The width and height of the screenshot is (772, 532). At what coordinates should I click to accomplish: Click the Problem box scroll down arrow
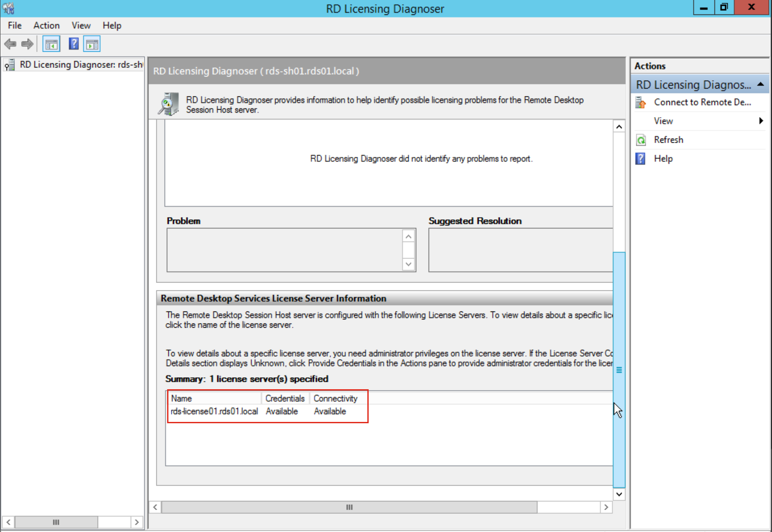pyautogui.click(x=408, y=264)
